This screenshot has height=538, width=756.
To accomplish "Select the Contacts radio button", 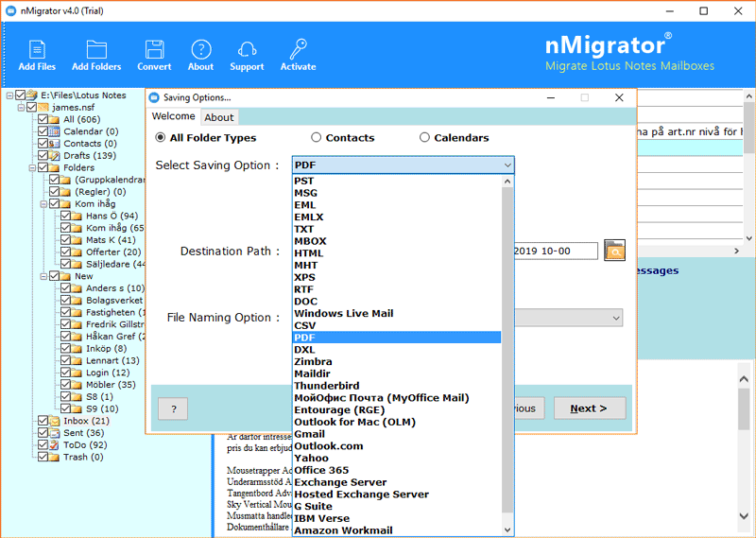I will [316, 137].
